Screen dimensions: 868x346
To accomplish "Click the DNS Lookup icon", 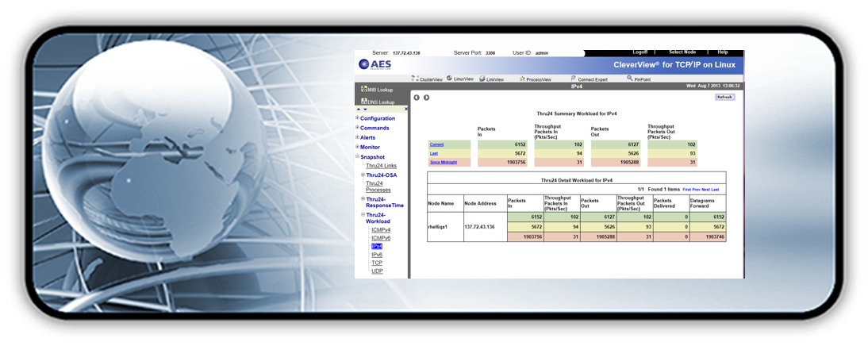I will [x=364, y=102].
